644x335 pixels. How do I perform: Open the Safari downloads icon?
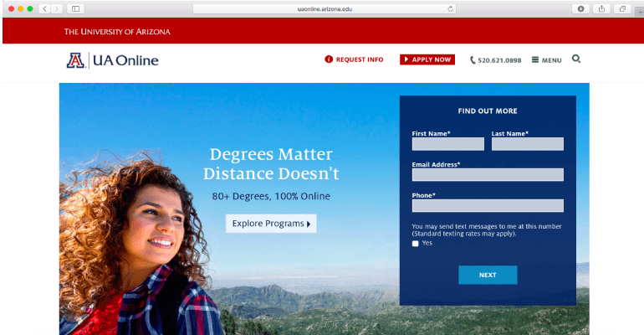pos(580,8)
